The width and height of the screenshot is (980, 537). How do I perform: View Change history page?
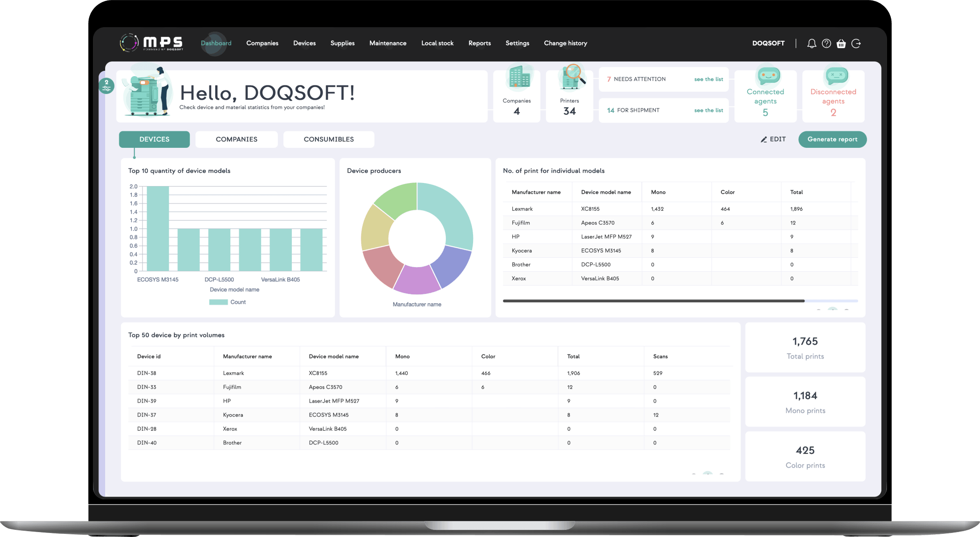pos(565,43)
